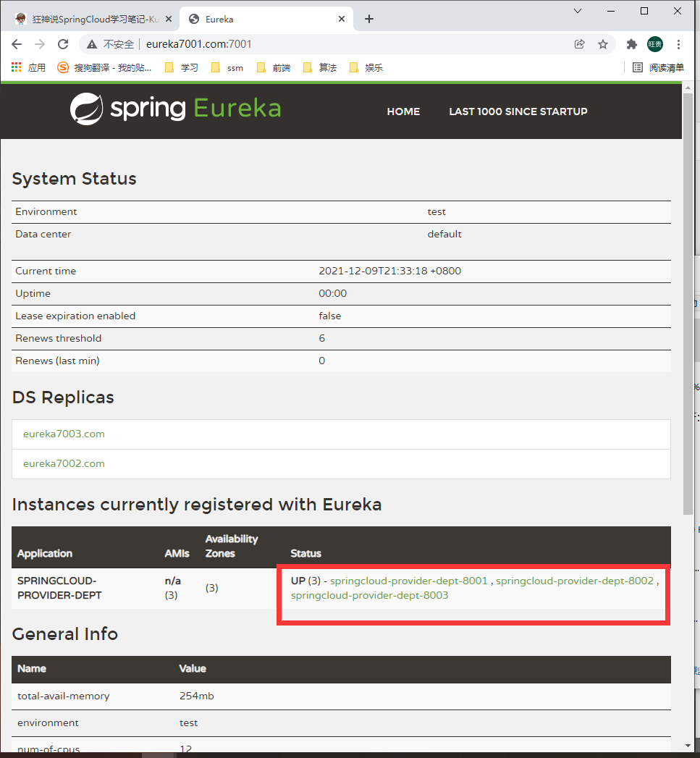Viewport: 700px width, 758px height.
Task: Click the share page icon
Action: [579, 44]
